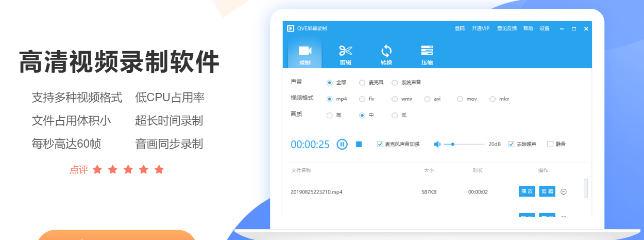Click 开通VIP link in title bar
Screen dimensions: 644x240
coord(480,28)
